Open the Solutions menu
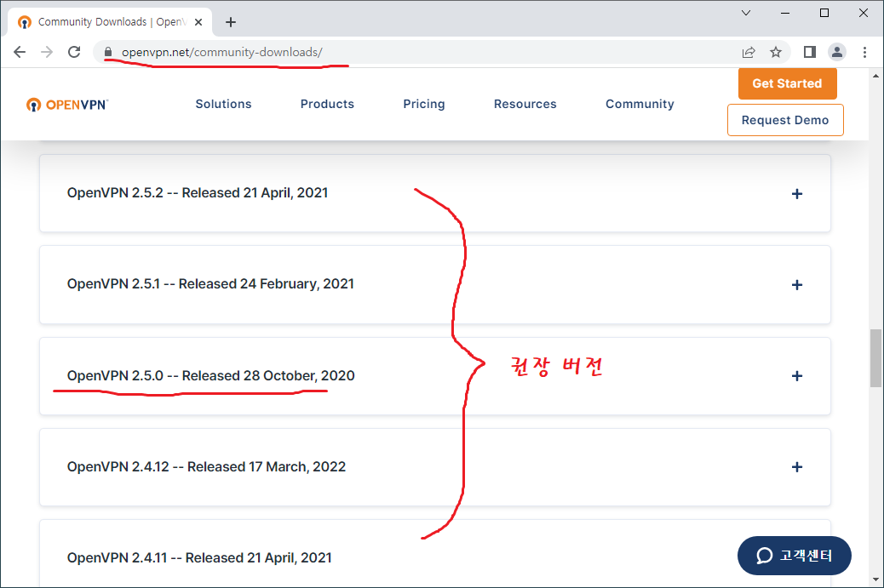Screen dimensions: 884x588 pyautogui.click(x=223, y=104)
